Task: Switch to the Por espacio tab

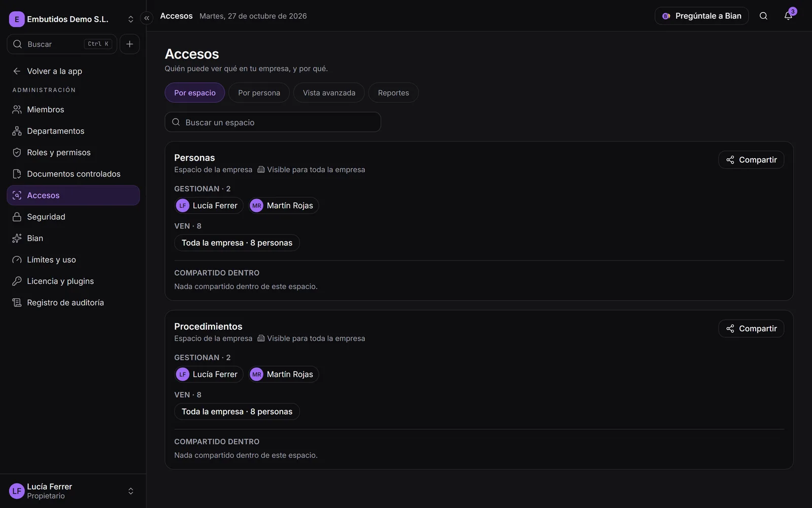Action: (195, 93)
